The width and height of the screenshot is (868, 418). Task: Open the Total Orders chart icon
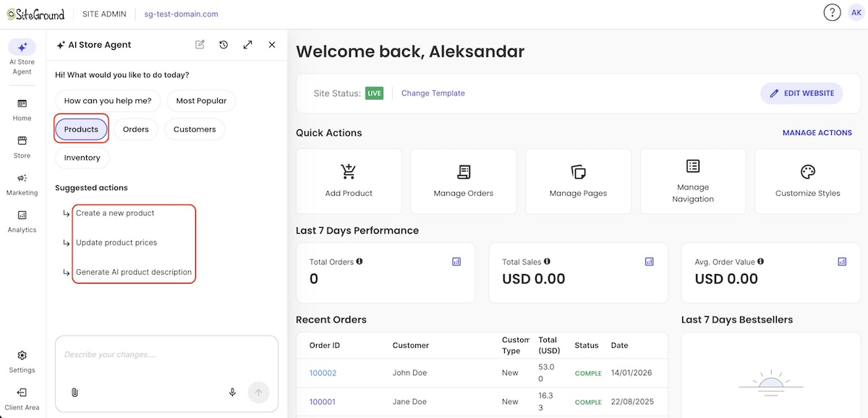(456, 262)
